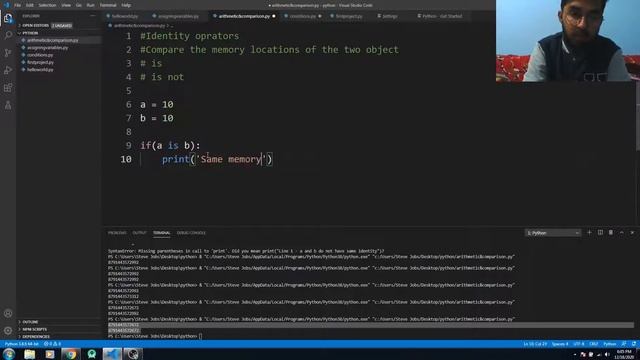Click errors and warnings count in status bar
The width and height of the screenshot is (640, 360).
point(52,344)
